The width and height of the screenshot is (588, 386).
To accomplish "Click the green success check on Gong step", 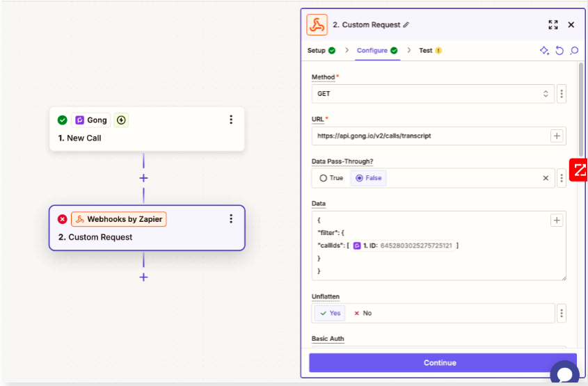I will tap(62, 120).
